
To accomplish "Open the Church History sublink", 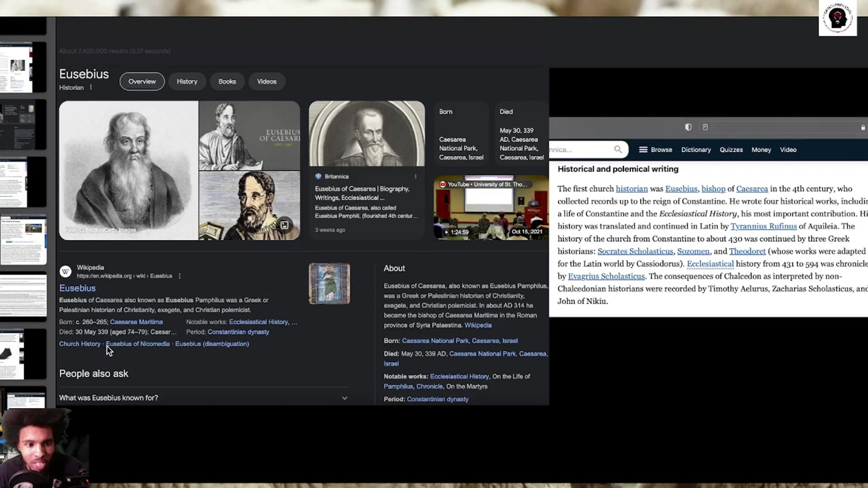I will (x=80, y=344).
